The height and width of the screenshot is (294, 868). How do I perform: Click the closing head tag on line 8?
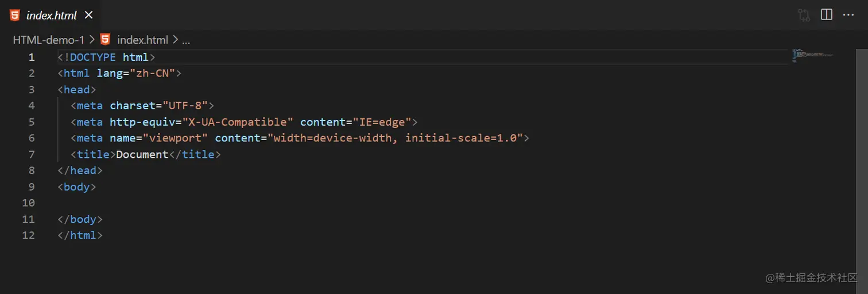point(80,171)
